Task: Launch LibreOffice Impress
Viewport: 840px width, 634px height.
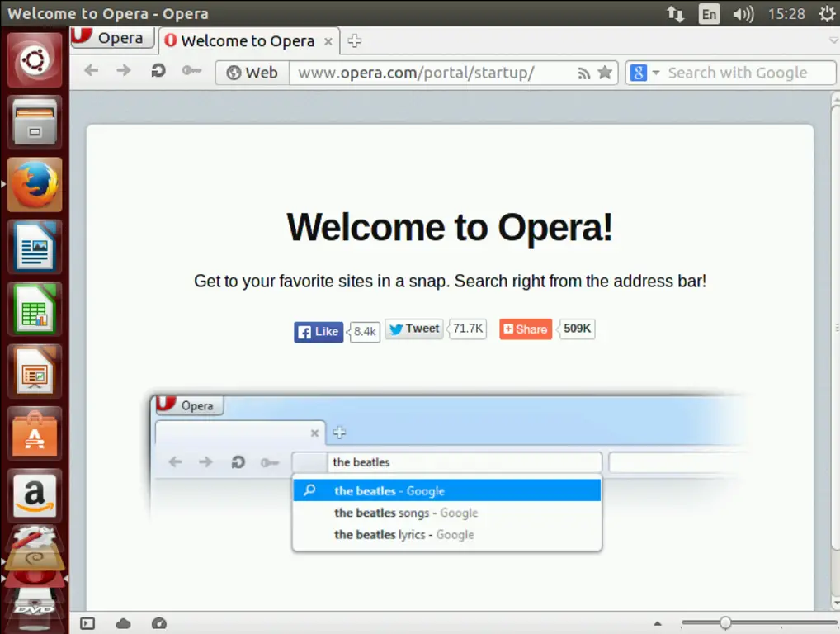Action: (35, 371)
